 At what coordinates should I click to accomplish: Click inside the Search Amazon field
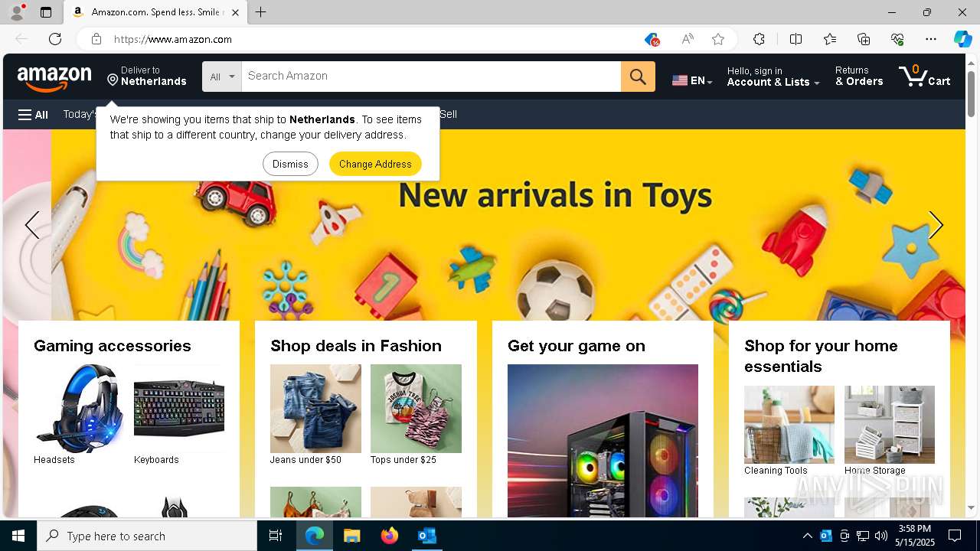coord(431,77)
